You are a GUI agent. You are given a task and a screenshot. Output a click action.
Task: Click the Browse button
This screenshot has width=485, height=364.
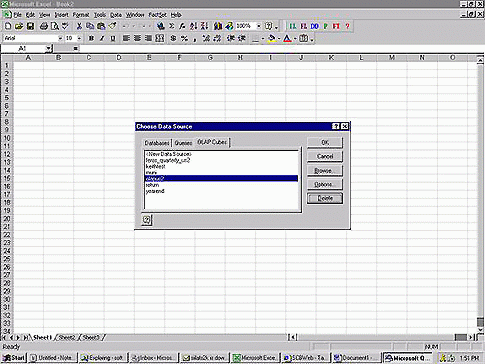point(325,171)
